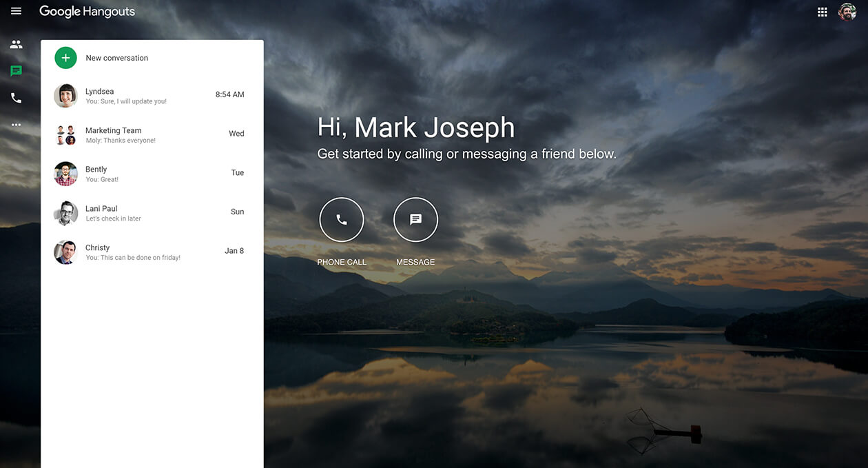Start a phone call with round button
The height and width of the screenshot is (468, 868).
point(342,220)
